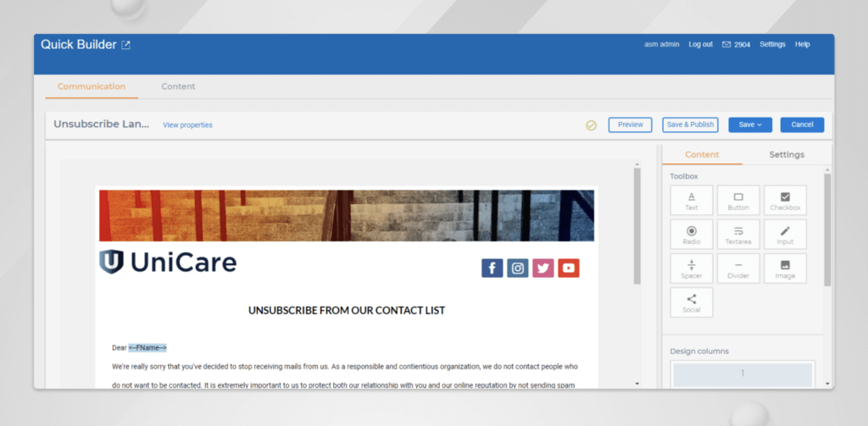Insert an Image element from Toolbox
Viewport: 868px width, 426px height.
tap(785, 268)
